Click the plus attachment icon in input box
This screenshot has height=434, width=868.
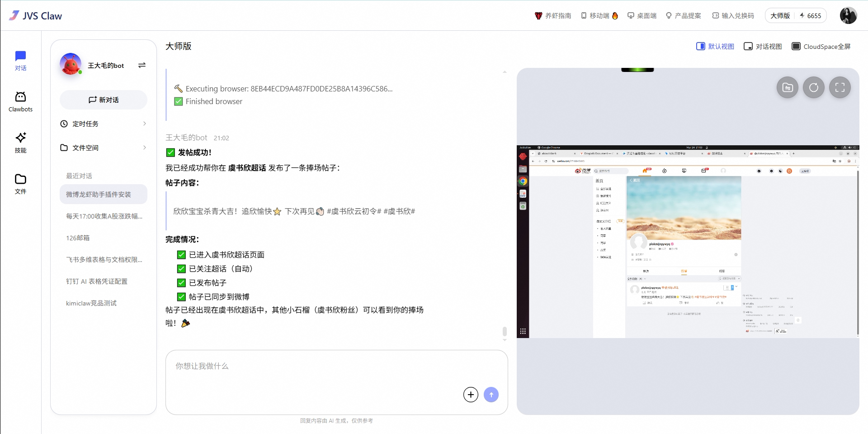[x=471, y=395]
